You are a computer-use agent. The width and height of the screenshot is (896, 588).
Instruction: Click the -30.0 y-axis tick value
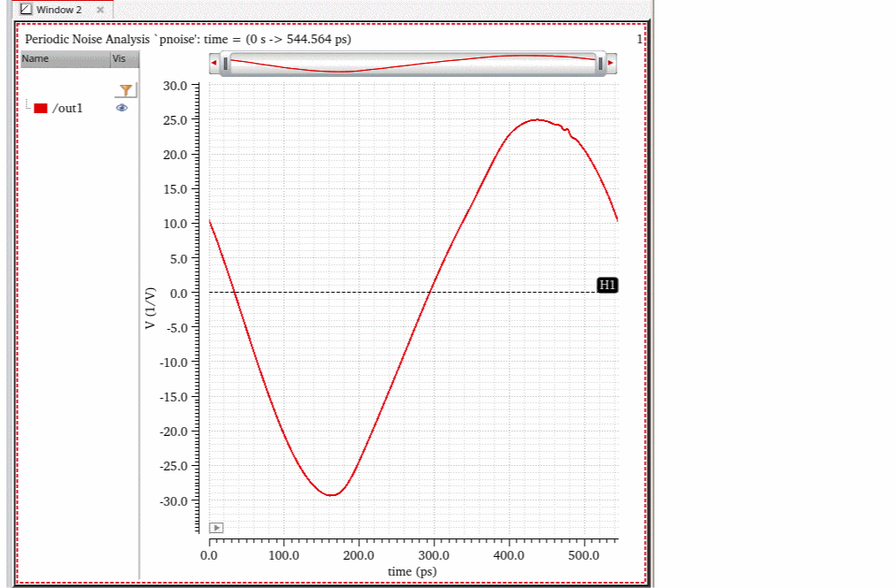point(173,501)
